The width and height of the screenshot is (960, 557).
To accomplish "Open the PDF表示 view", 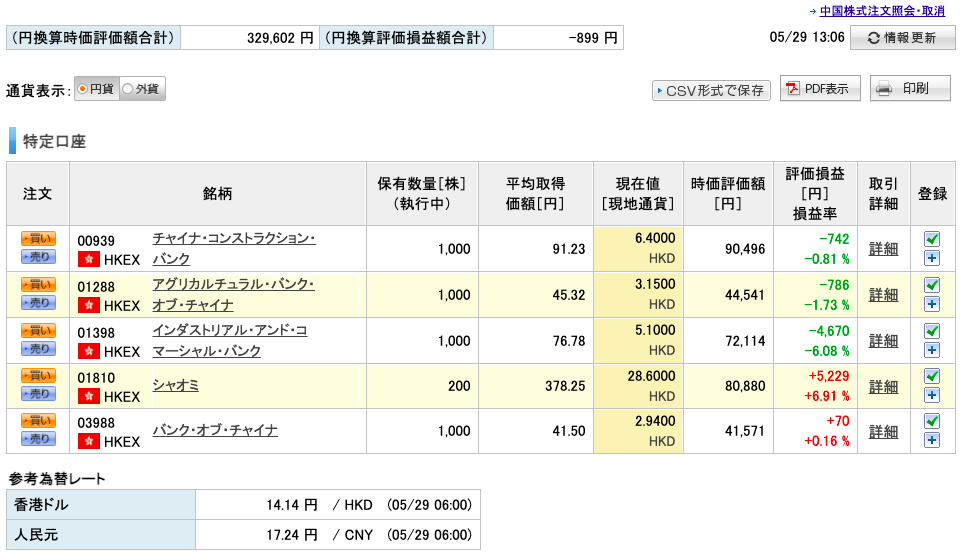I will [x=820, y=89].
